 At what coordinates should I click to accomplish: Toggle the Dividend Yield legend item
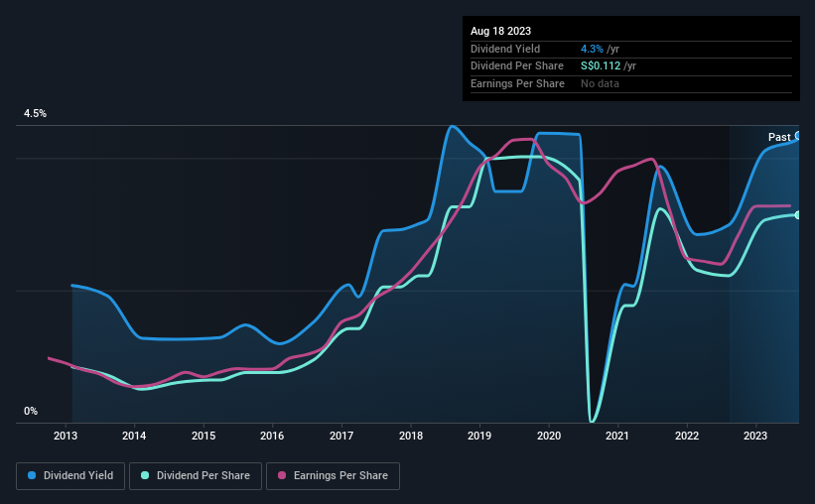(71, 476)
